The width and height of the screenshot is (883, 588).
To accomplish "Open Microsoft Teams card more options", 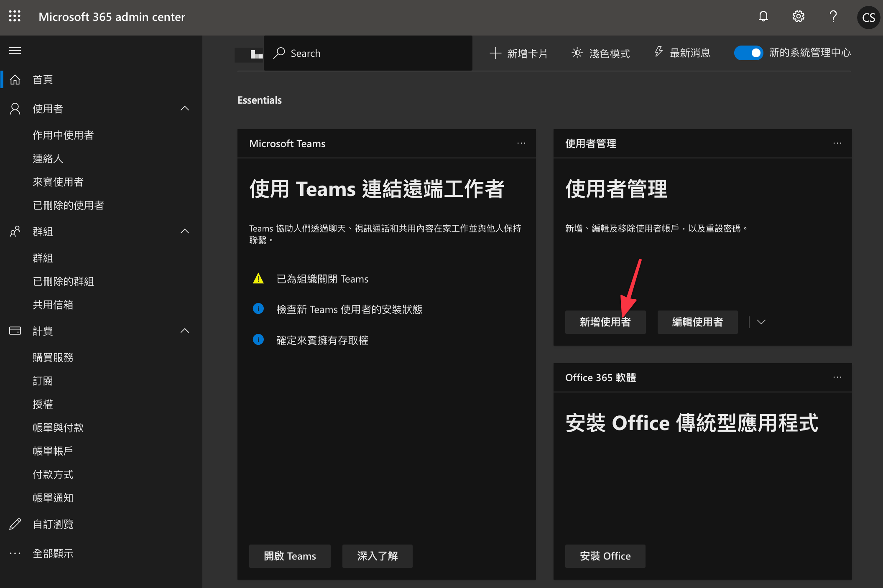I will click(521, 143).
